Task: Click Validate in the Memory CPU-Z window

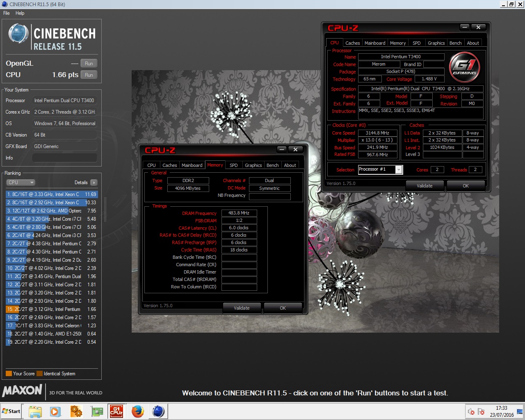Action: coord(242,308)
